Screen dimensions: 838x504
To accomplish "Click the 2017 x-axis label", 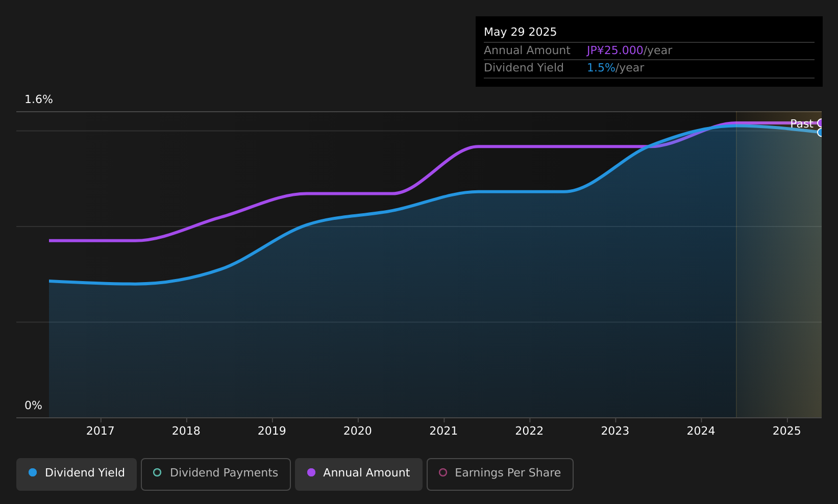I will 101,431.
